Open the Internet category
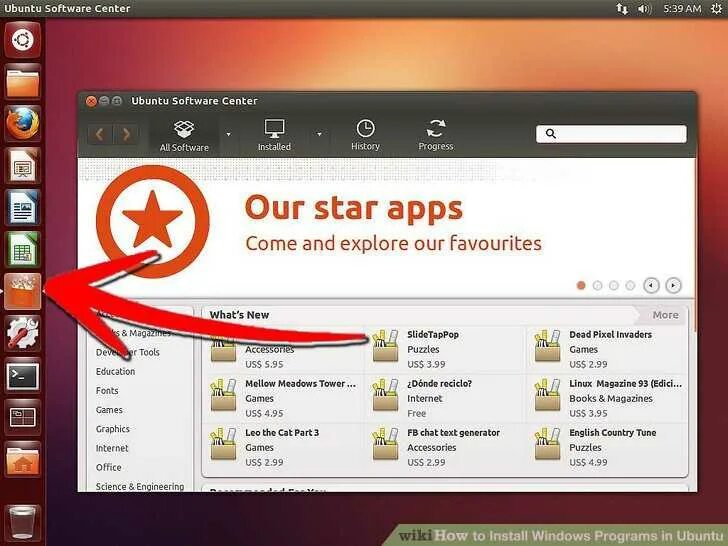The width and height of the screenshot is (728, 546). tap(112, 448)
